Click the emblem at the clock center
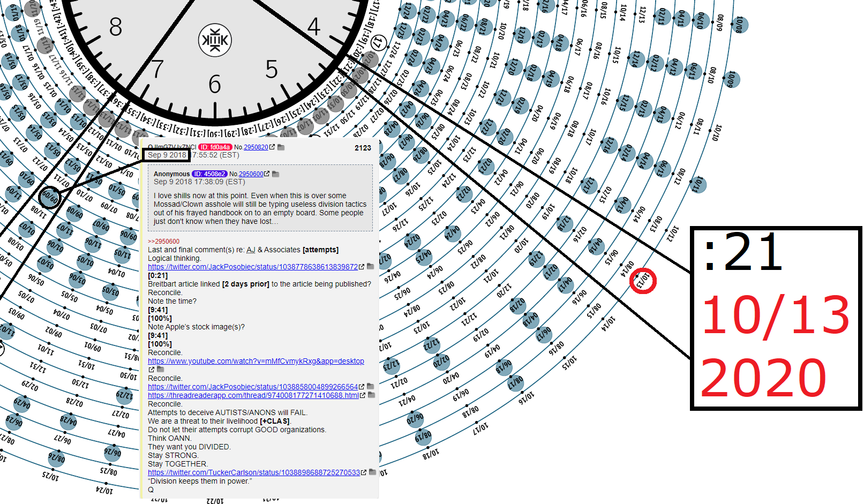 [215, 40]
